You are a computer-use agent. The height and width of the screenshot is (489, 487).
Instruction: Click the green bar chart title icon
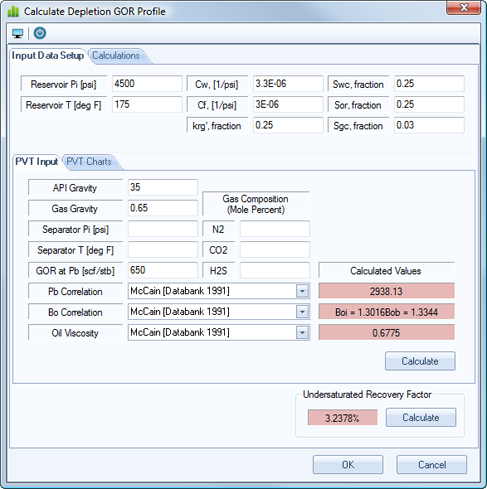click(x=13, y=12)
